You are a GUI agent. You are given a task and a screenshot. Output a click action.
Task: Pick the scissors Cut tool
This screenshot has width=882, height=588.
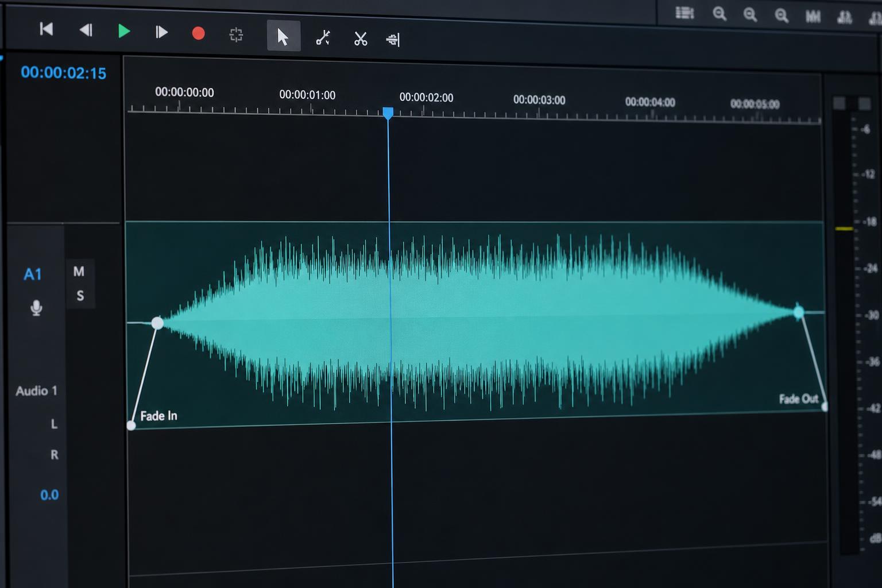click(x=361, y=39)
